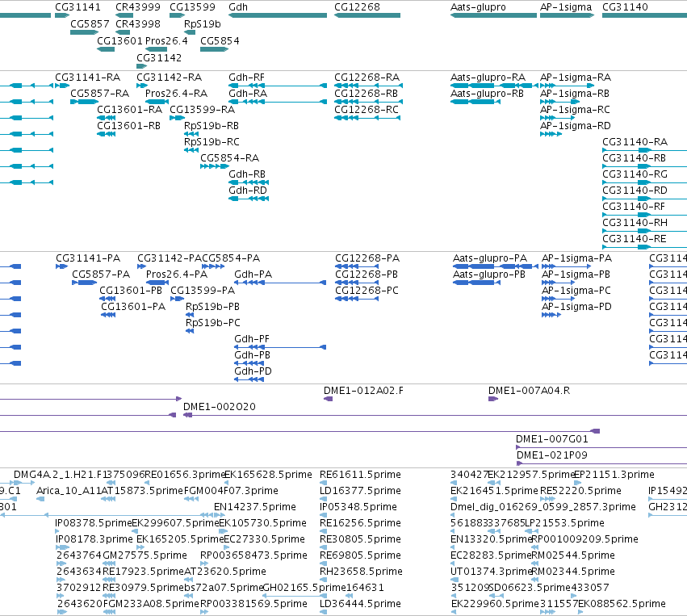Click clone label DME1-007A04.R

[530, 391]
